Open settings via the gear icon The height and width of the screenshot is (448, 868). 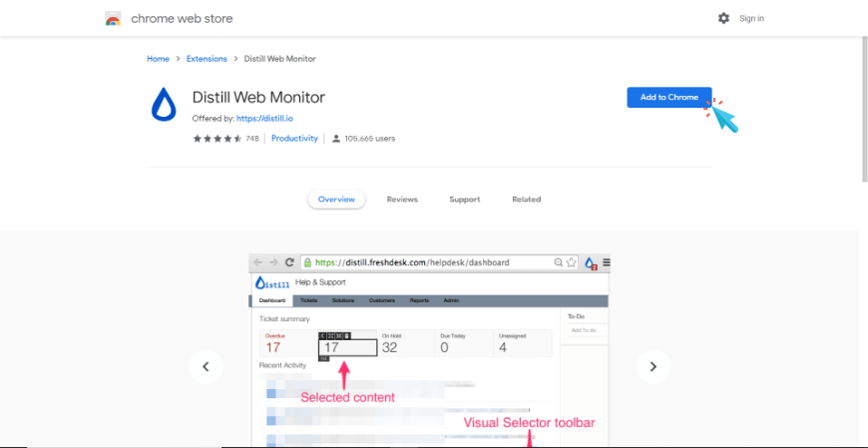(723, 18)
